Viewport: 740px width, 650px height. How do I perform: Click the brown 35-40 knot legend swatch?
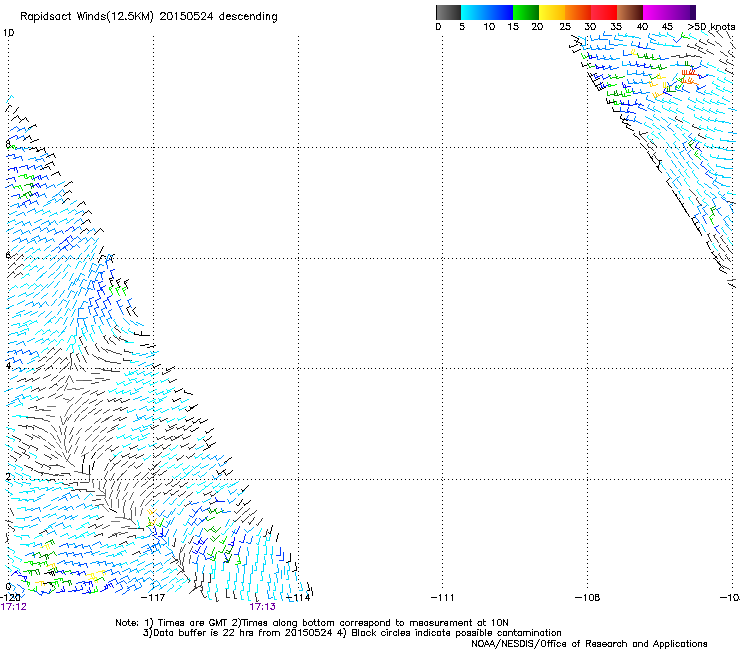tap(630, 12)
